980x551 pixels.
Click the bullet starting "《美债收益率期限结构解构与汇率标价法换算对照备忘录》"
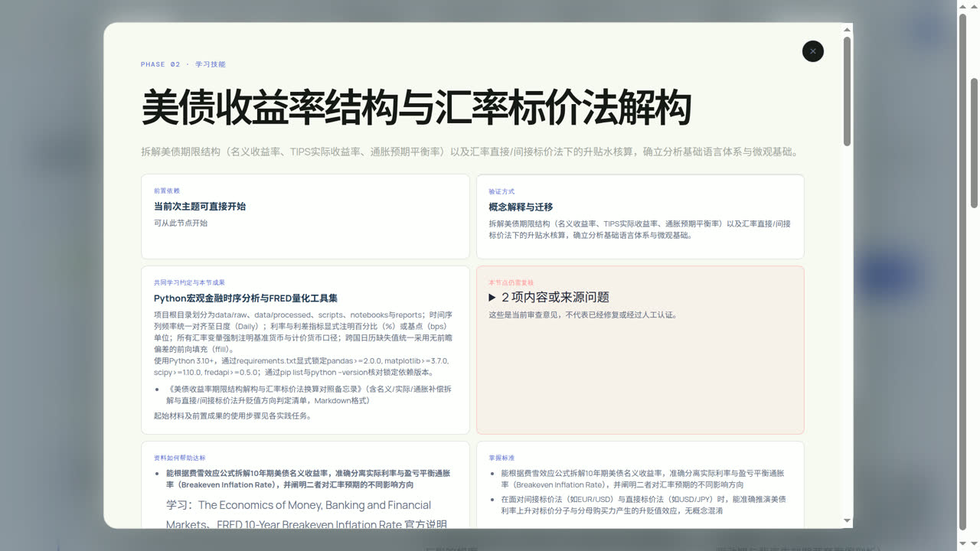309,395
